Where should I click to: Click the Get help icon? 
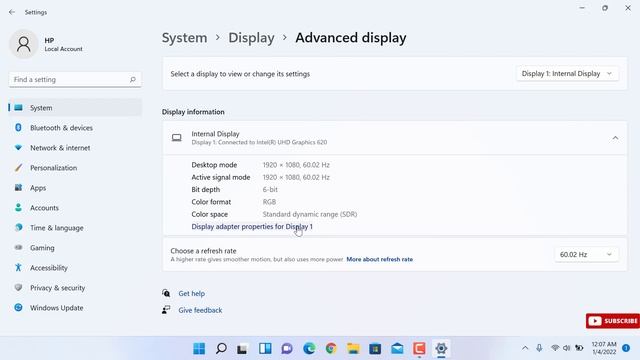point(166,293)
